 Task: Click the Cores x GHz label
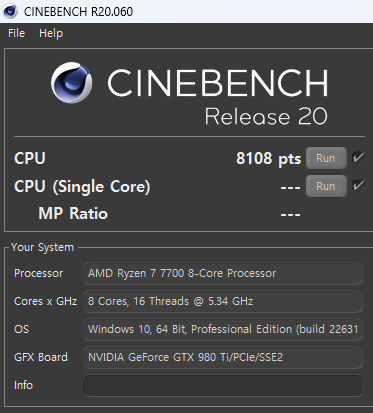pos(46,301)
